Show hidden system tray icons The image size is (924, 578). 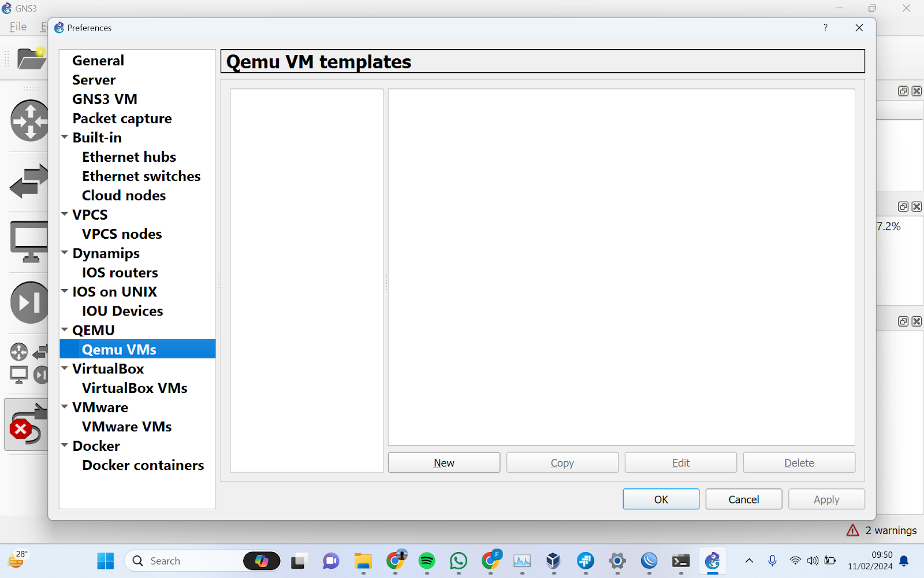point(749,561)
